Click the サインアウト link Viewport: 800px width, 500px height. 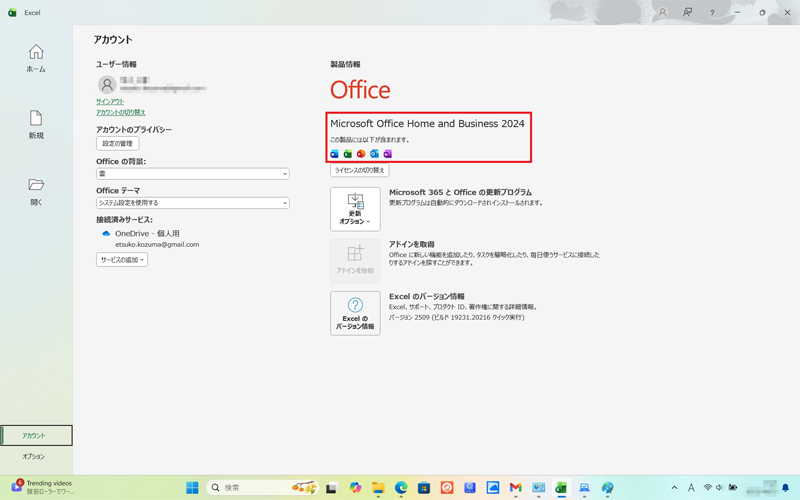110,102
